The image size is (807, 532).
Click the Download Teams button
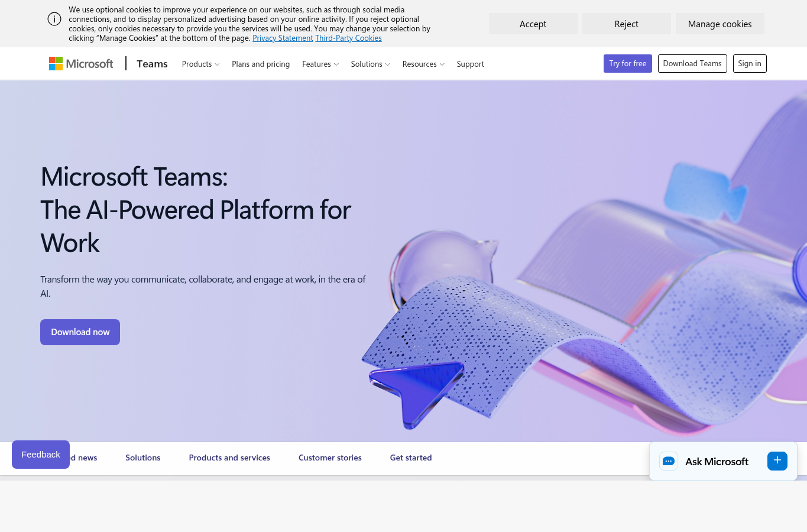[x=692, y=63]
